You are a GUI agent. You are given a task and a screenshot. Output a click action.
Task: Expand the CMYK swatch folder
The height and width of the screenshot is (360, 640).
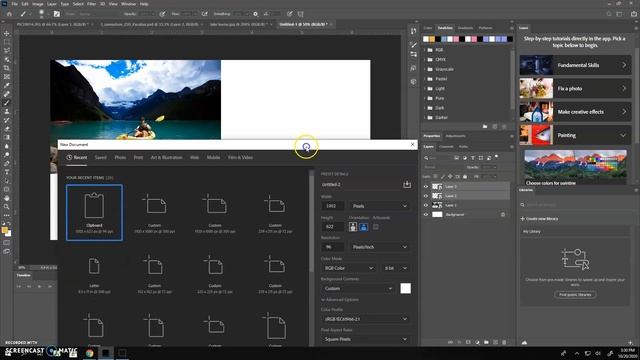coord(424,60)
